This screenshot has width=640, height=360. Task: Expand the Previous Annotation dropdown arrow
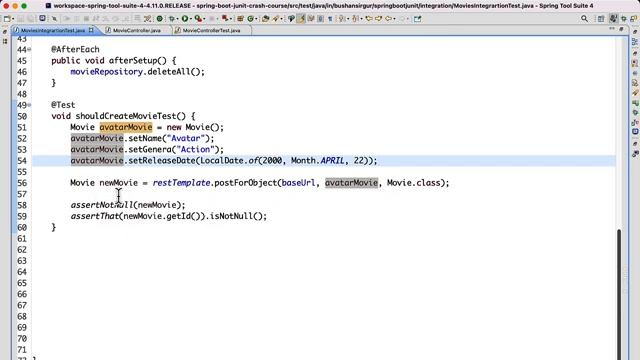click(x=361, y=19)
